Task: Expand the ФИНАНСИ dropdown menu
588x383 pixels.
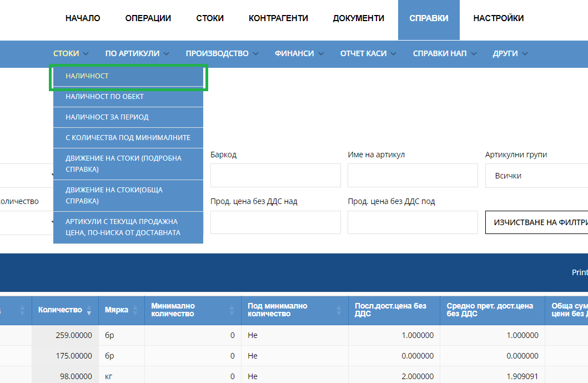Action: (299, 54)
